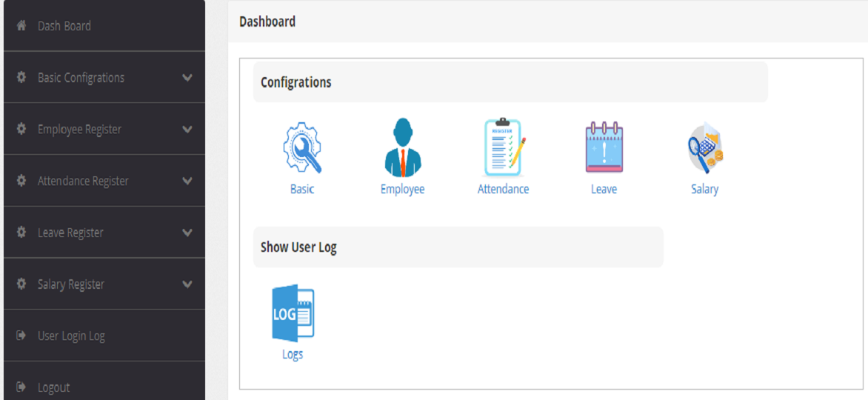
Task: Click the Logs text link
Action: point(293,354)
